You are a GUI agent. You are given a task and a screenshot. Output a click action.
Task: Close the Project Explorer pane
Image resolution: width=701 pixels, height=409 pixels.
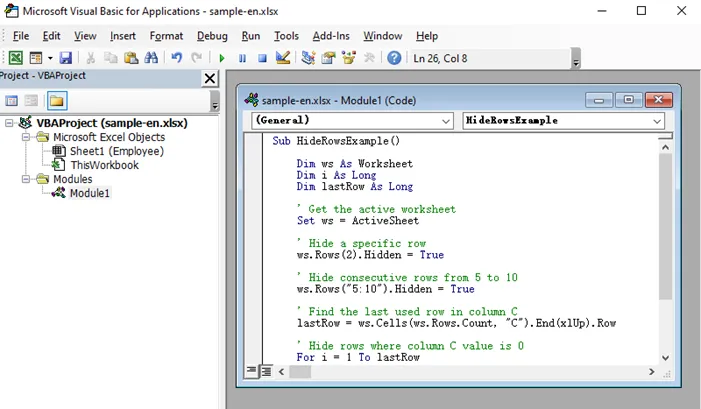[210, 79]
